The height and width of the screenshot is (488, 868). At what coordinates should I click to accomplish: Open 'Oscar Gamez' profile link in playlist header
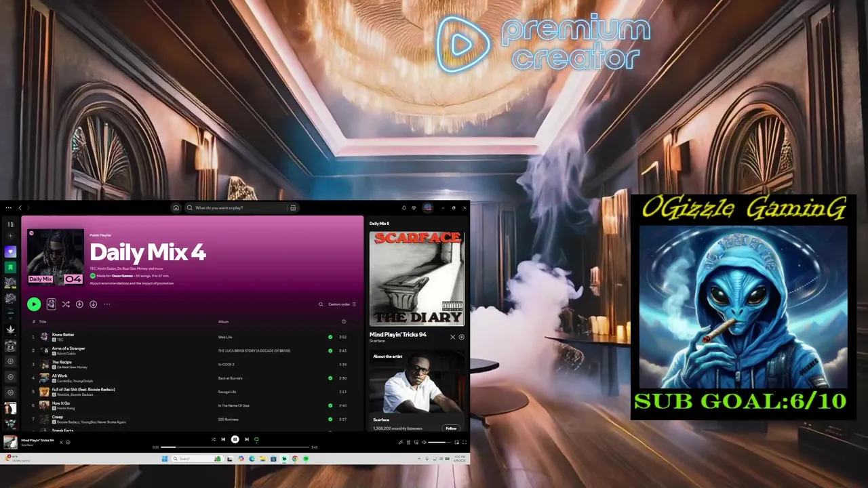point(123,276)
